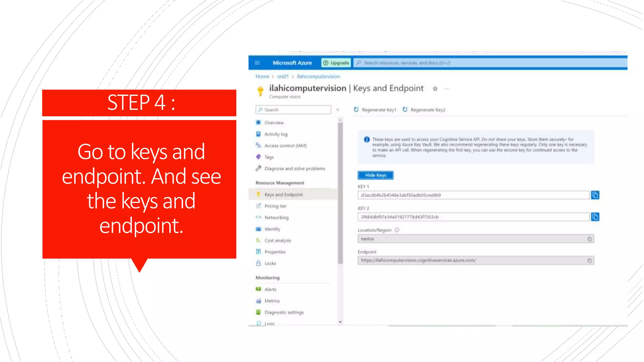The height and width of the screenshot is (362, 644).
Task: Open Pricing tier in sidebar
Action: tap(275, 206)
